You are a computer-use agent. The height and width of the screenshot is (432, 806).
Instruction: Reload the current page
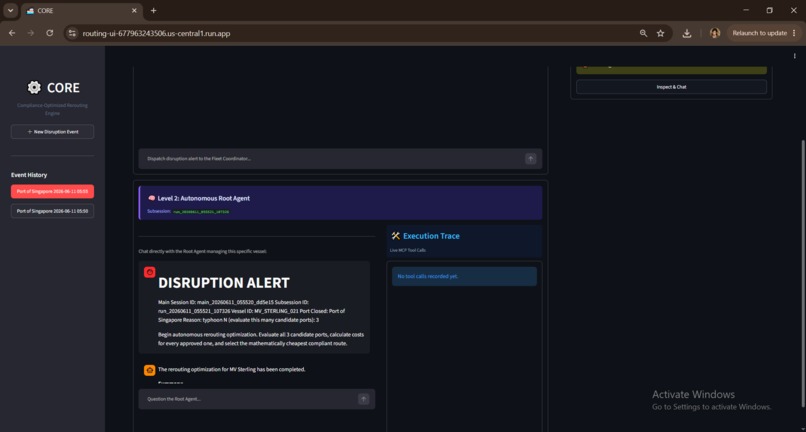click(49, 33)
